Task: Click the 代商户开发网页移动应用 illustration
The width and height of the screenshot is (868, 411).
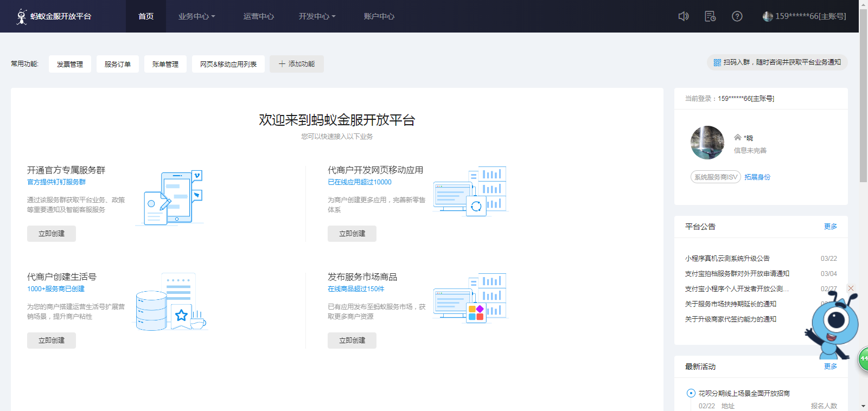Action: coord(470,191)
